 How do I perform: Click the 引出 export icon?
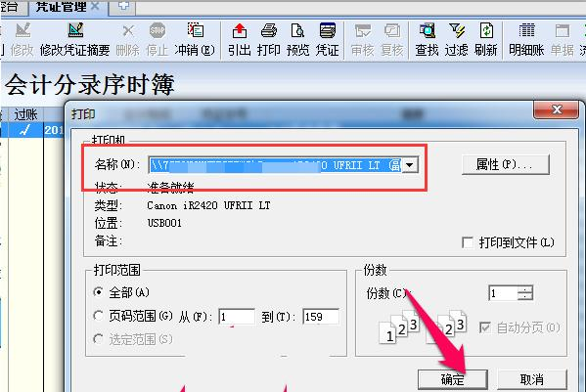(x=239, y=30)
